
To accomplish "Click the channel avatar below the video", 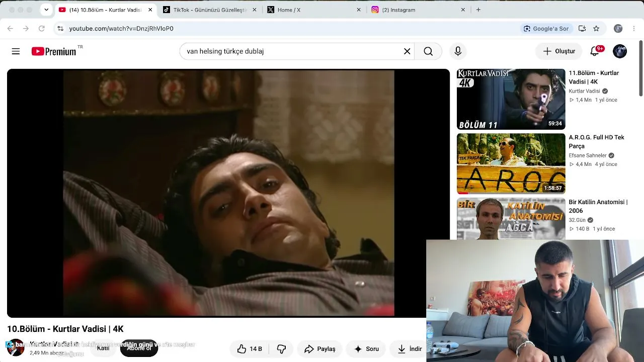I will point(16,347).
